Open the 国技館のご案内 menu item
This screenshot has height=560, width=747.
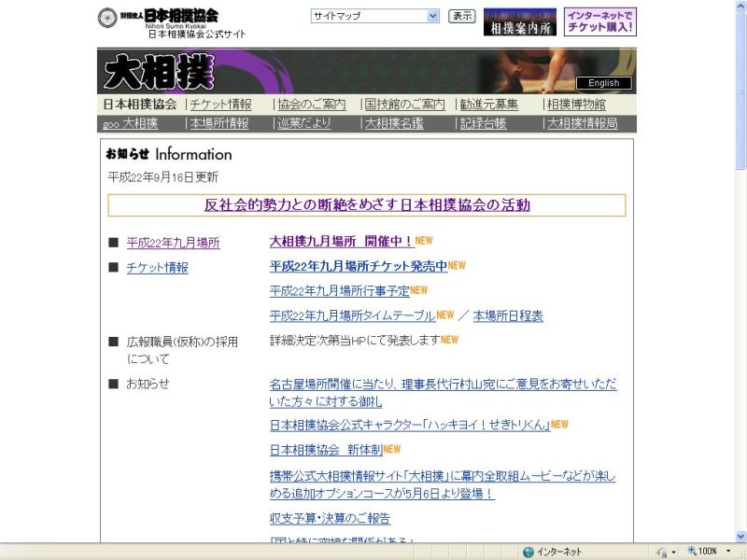point(404,105)
